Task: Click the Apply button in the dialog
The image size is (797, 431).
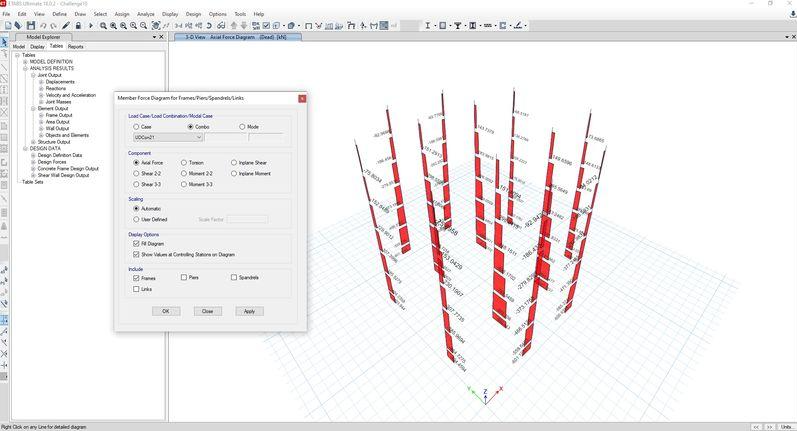Action: [249, 311]
